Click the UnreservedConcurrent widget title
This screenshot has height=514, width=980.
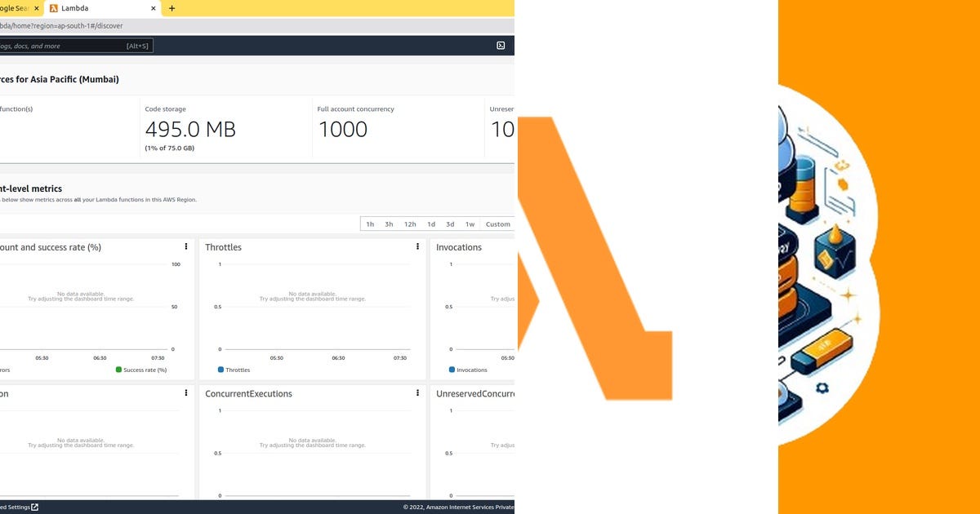tap(475, 393)
